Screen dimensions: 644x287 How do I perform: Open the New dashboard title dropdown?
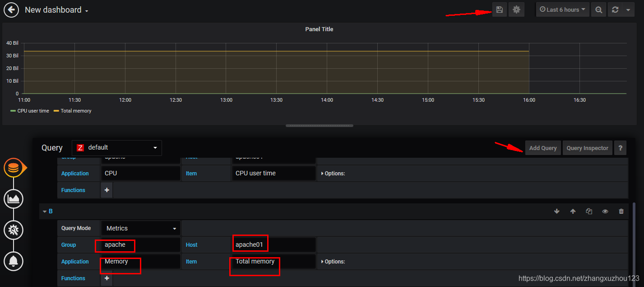(x=56, y=10)
